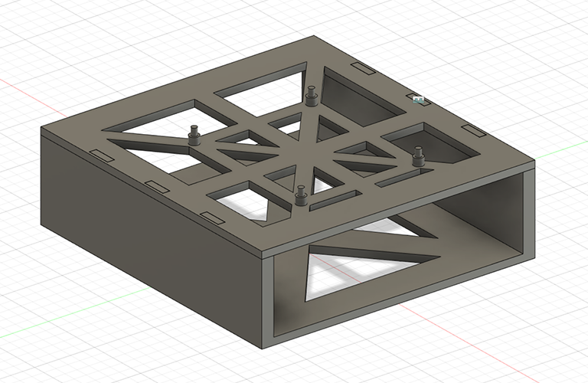Select the narrow slot cutout right of the front pin
The height and width of the screenshot is (383, 588).
click(x=335, y=197)
